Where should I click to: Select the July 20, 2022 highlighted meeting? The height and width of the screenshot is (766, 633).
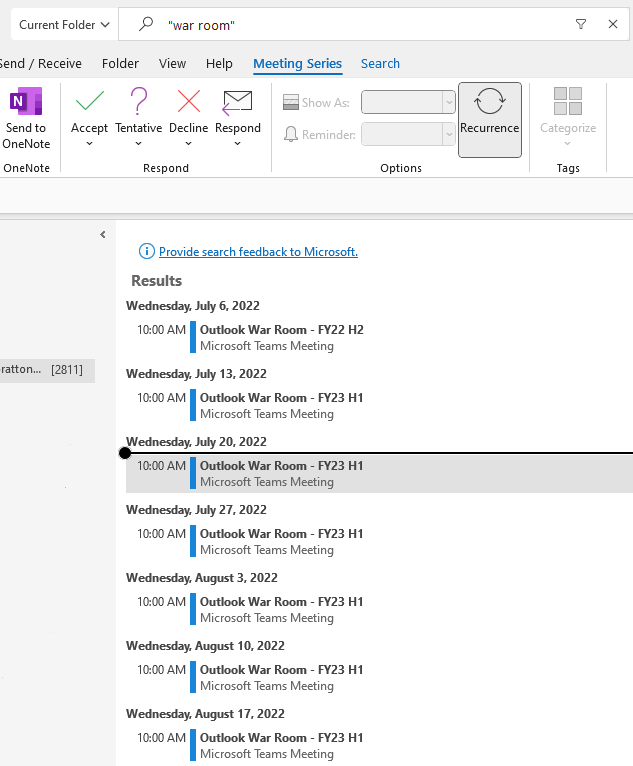coord(379,473)
